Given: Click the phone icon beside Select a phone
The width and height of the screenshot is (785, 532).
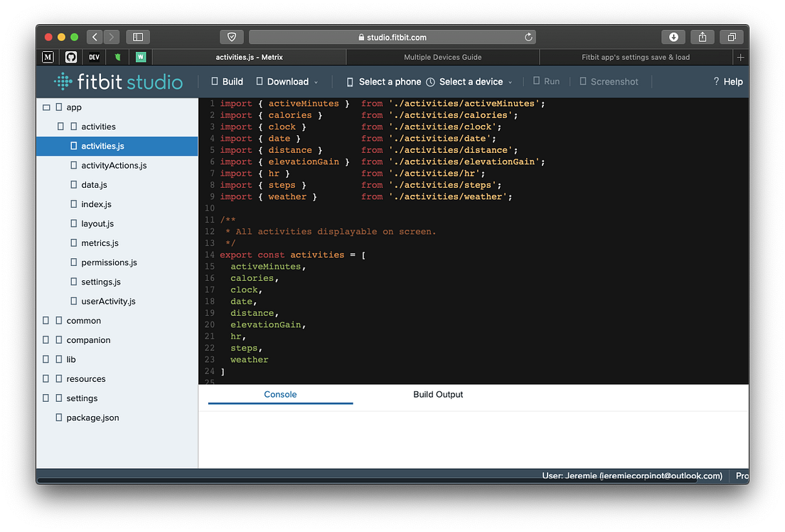Looking at the screenshot, I should point(350,82).
